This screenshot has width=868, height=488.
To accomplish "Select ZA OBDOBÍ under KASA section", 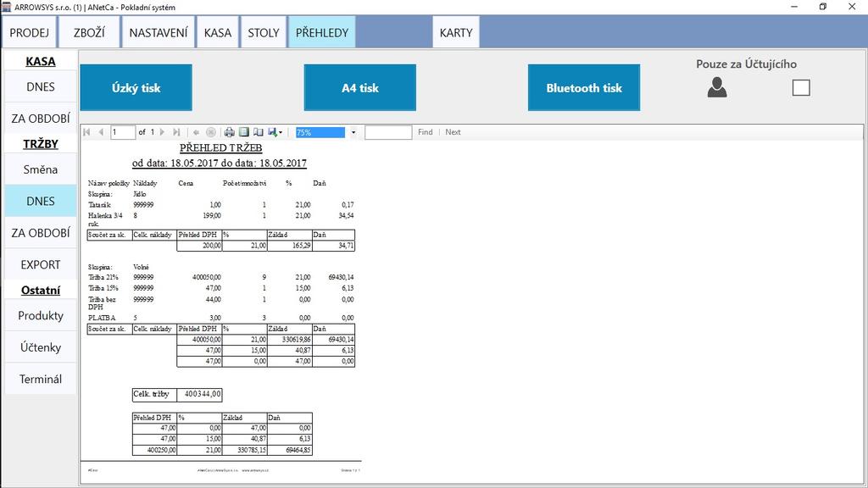I will click(41, 119).
